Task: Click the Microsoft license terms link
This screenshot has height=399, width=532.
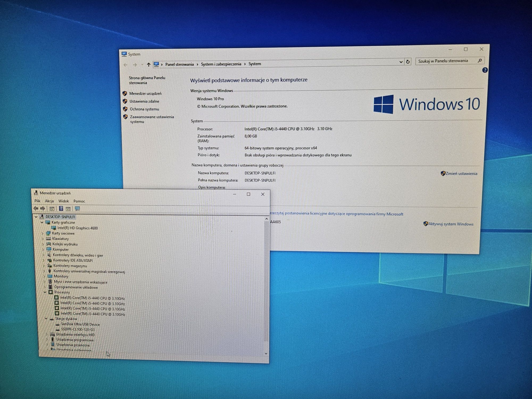Action: [x=336, y=214]
